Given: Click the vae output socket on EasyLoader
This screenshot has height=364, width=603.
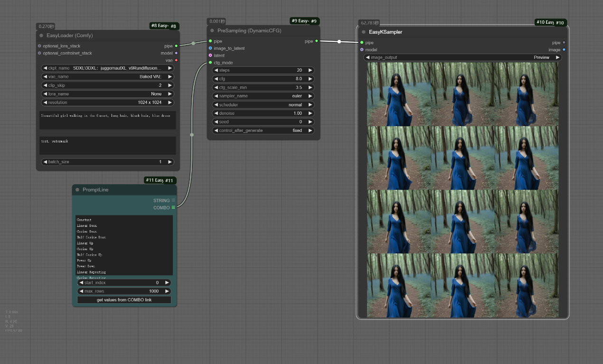Looking at the screenshot, I should (x=176, y=60).
